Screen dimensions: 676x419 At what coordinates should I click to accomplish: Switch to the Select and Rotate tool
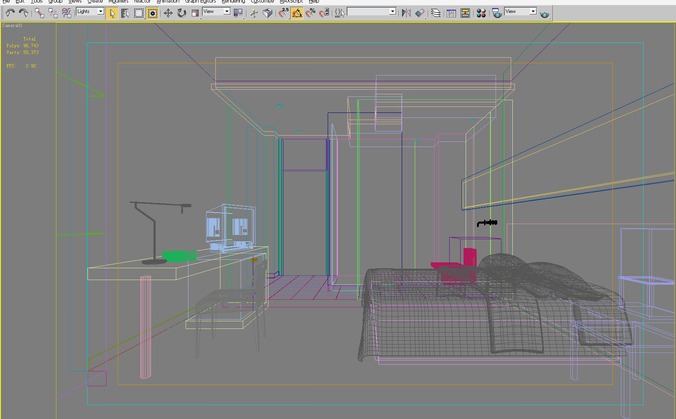point(182,13)
